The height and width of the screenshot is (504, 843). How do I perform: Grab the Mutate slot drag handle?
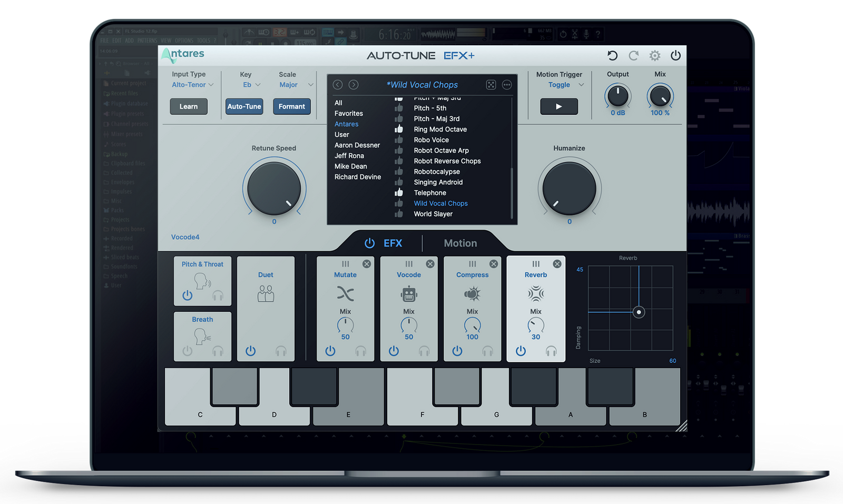pos(346,264)
